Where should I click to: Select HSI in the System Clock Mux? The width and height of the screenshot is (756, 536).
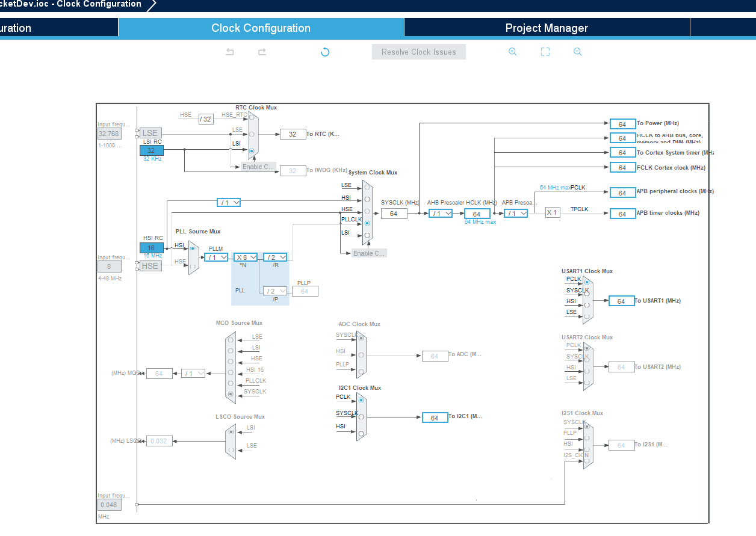coord(367,199)
